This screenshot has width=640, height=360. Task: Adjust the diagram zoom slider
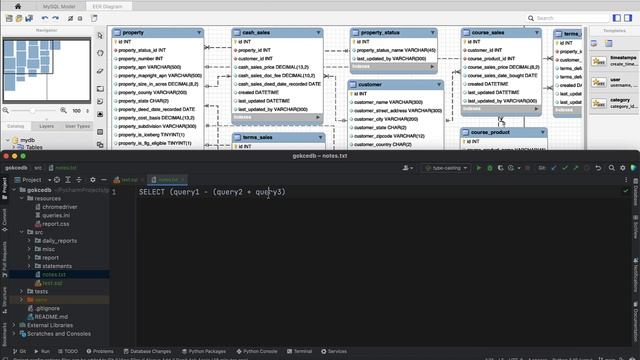tap(34, 111)
